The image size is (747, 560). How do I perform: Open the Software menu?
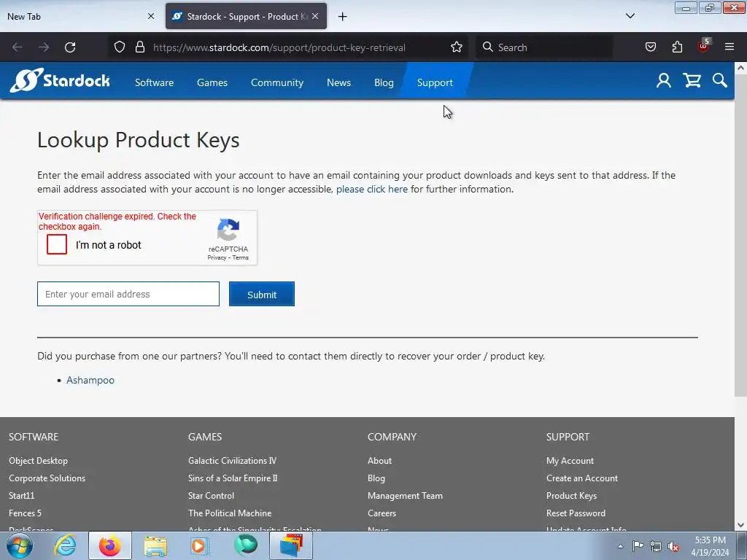point(155,82)
